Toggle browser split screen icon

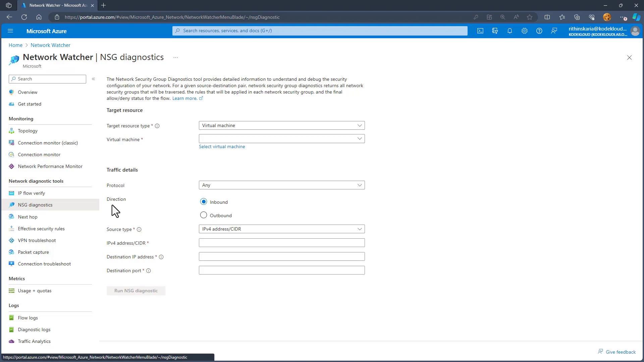pos(547,17)
